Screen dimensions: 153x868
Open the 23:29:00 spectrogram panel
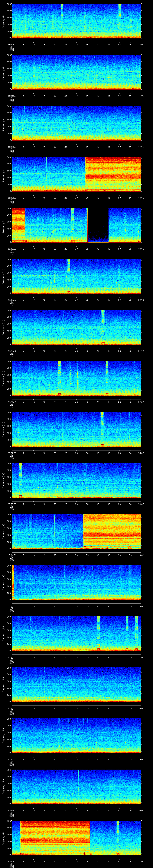[77, 786]
